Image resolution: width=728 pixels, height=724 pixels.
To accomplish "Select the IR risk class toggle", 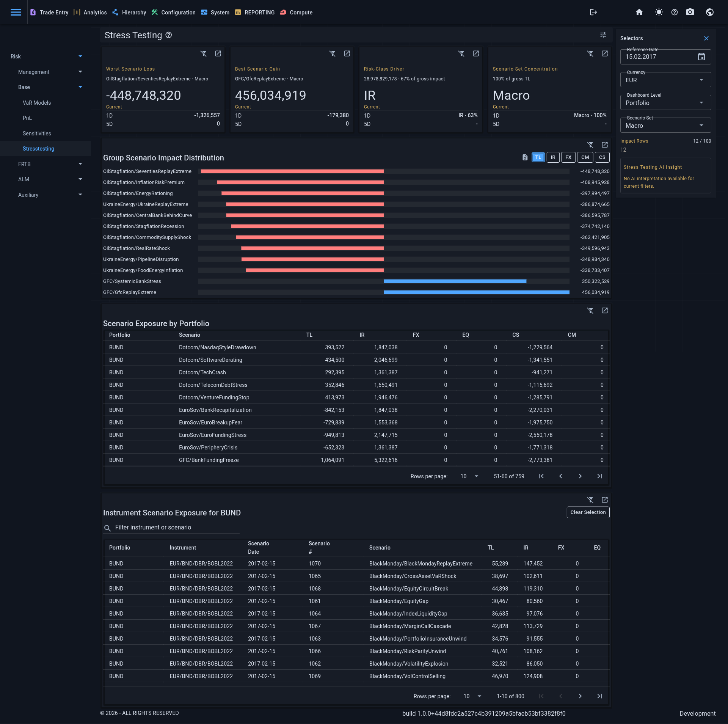I will [x=553, y=157].
